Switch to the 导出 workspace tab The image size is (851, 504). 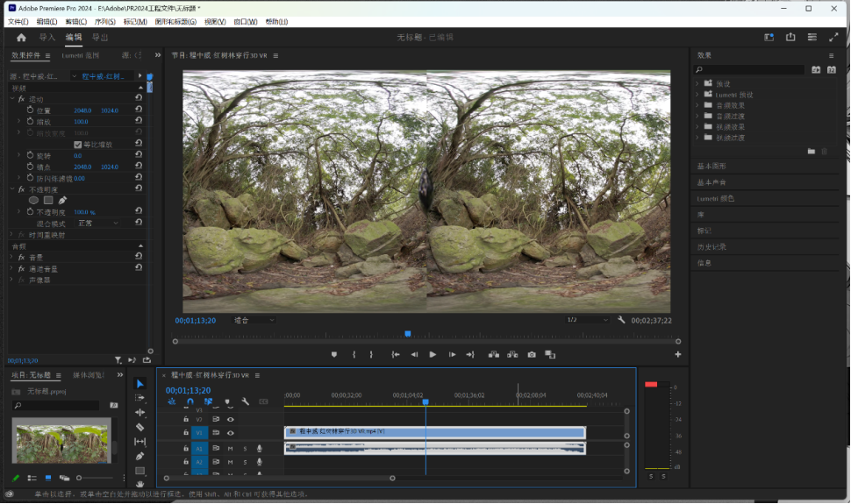(x=100, y=38)
